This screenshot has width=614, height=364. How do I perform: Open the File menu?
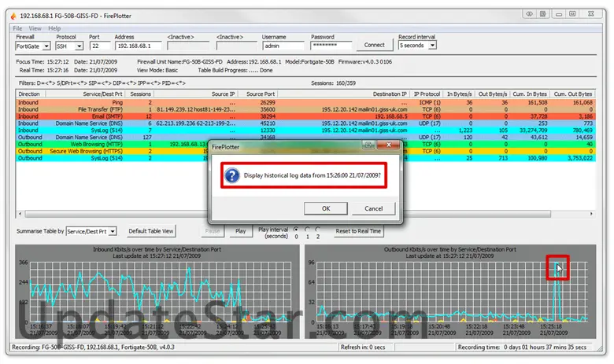17,28
